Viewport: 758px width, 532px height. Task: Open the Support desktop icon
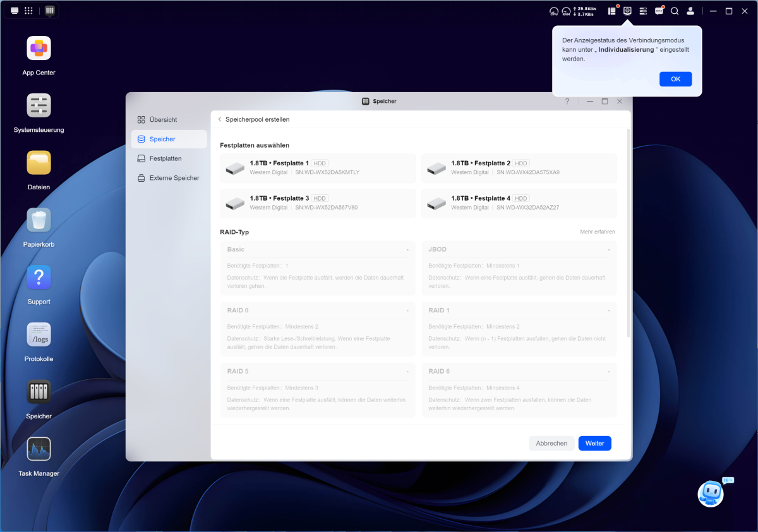(x=39, y=277)
